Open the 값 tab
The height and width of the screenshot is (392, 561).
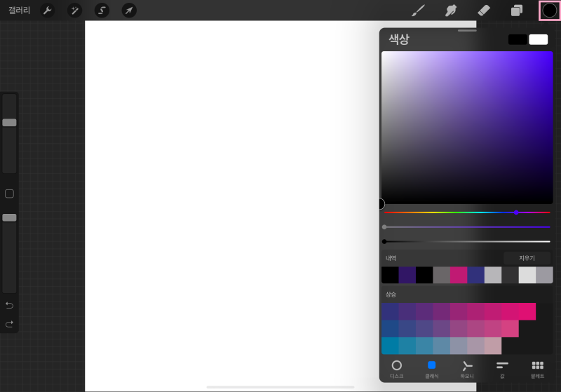pyautogui.click(x=502, y=370)
